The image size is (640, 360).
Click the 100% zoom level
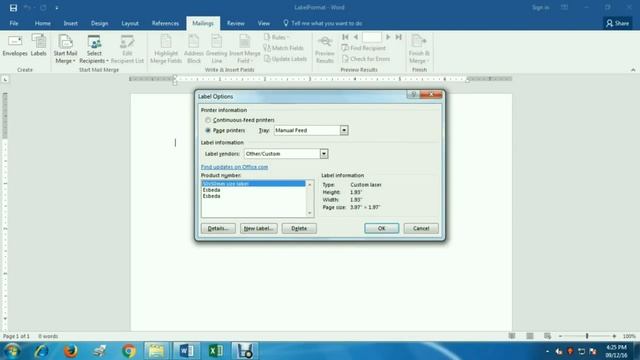[x=629, y=336]
